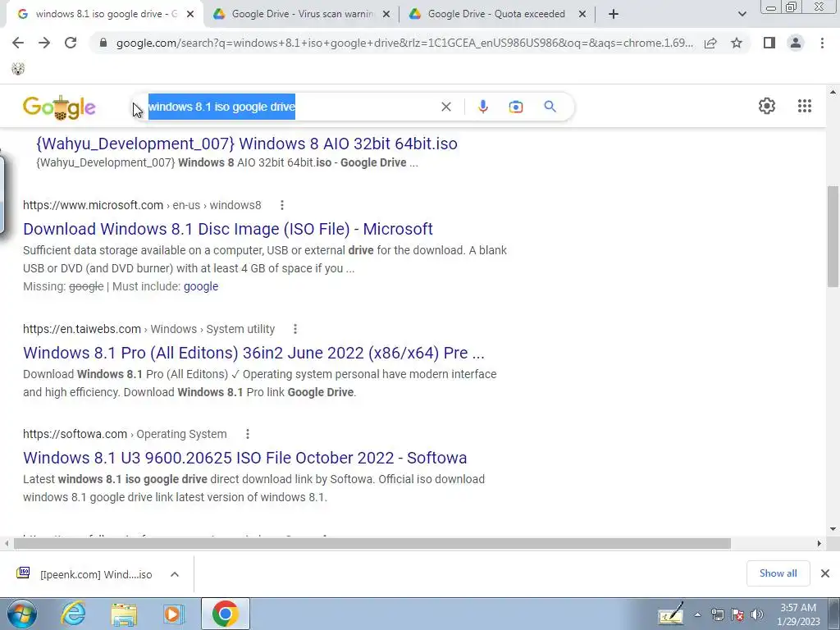Click the vertical scrollbar thumb

[833, 236]
